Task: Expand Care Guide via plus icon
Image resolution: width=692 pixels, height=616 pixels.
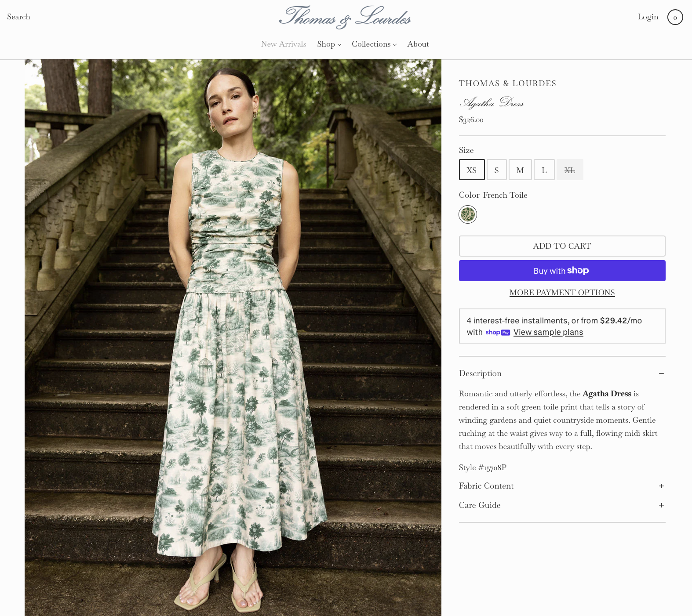Action: (x=661, y=505)
